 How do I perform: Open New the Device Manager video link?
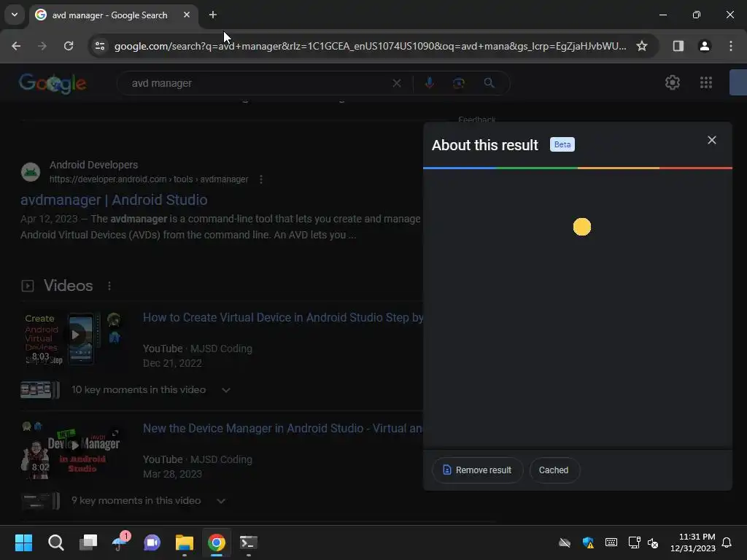click(283, 429)
